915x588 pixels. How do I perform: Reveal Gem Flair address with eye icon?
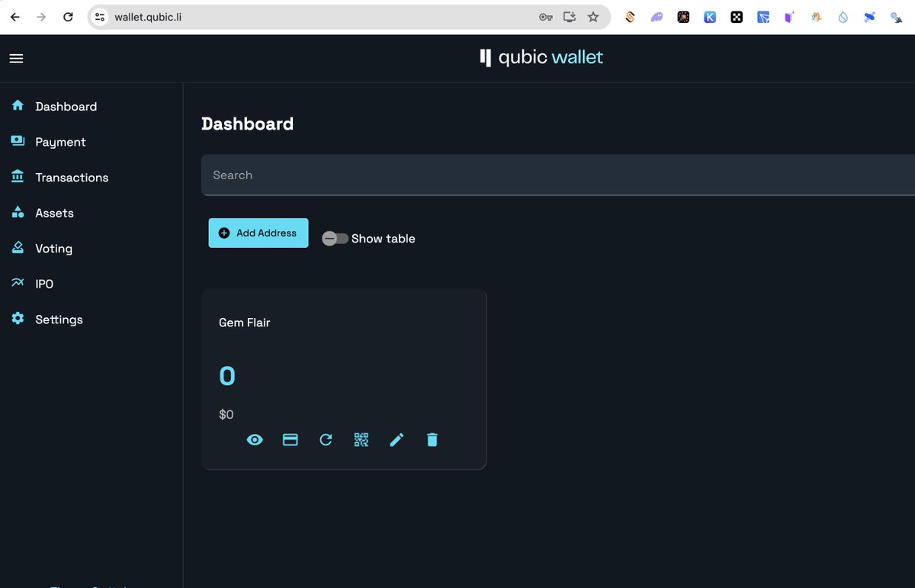click(255, 439)
